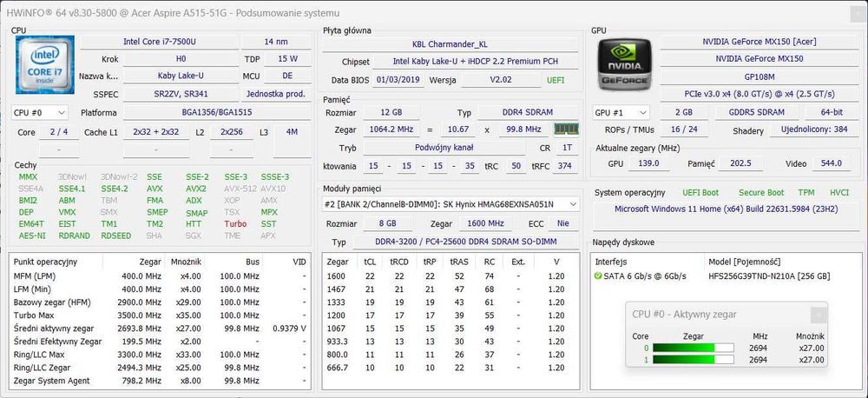Click the Core 1 clock bar
The height and width of the screenshot is (398, 868).
click(x=693, y=361)
